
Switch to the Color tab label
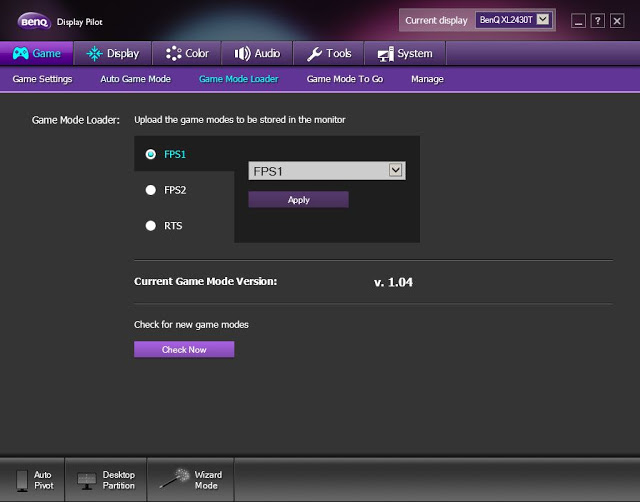pos(197,53)
